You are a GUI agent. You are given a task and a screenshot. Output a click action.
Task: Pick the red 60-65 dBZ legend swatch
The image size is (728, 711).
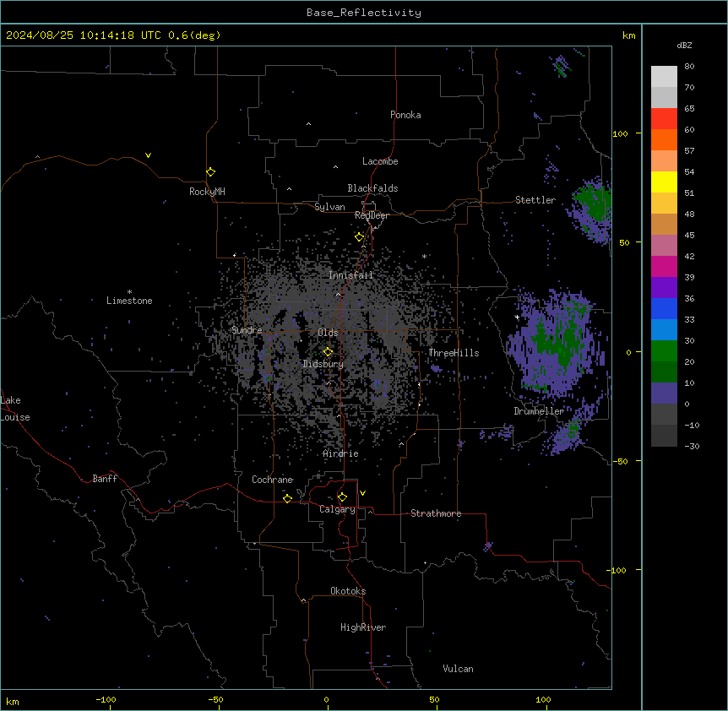click(x=664, y=119)
